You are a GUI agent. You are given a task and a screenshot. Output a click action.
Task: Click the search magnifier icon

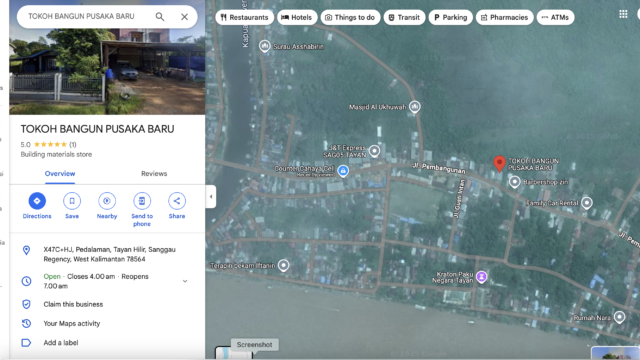pyautogui.click(x=160, y=17)
